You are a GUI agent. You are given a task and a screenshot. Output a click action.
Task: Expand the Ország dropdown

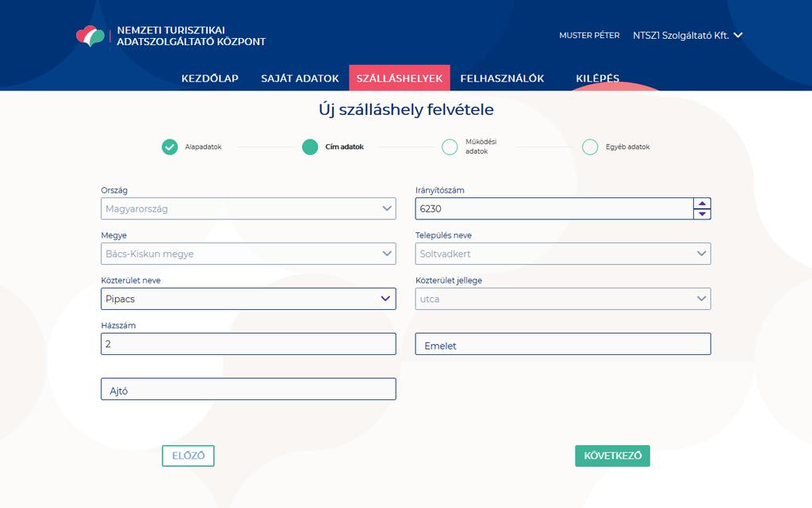click(248, 208)
